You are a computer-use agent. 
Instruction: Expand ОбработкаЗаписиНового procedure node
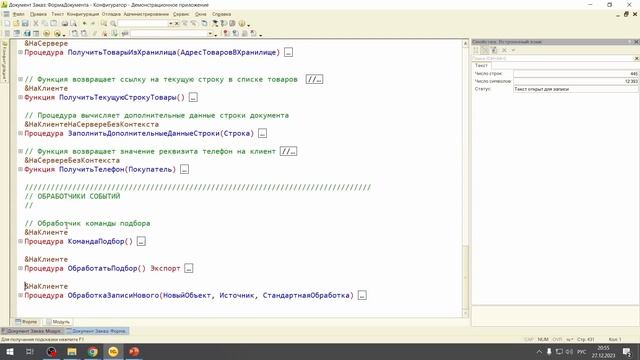click(x=20, y=295)
